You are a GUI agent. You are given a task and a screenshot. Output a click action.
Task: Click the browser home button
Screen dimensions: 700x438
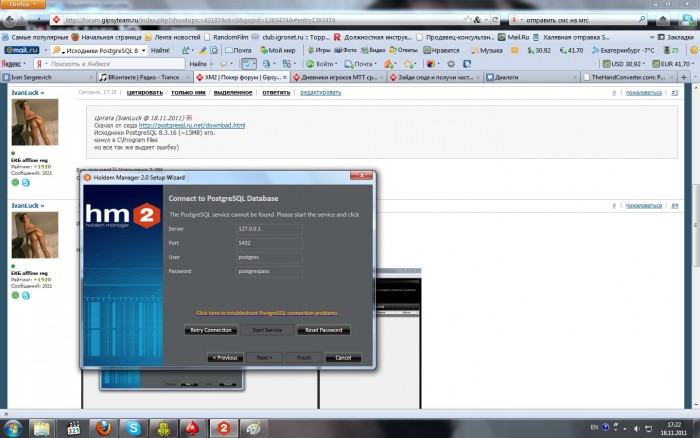pyautogui.click(x=663, y=20)
